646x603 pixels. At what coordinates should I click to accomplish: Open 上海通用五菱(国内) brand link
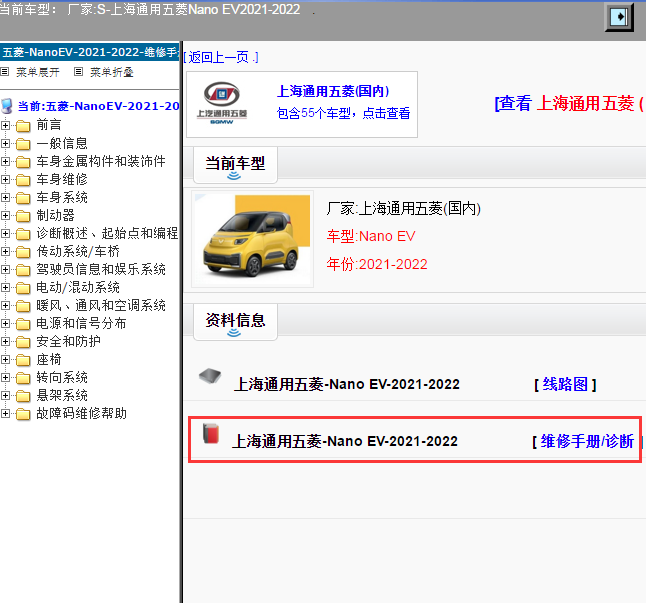point(333,91)
